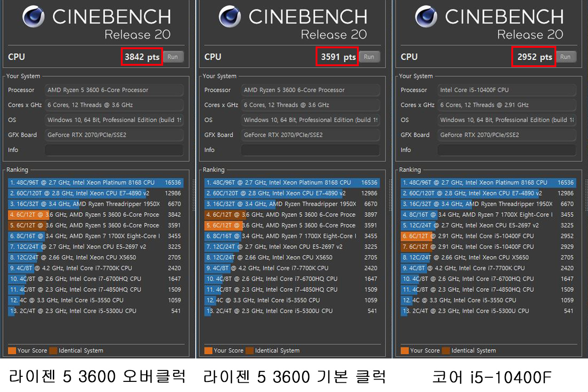Select the Intel Core i5-10400F CPU Processor field
Screen dimensions: 588x392
click(x=506, y=90)
